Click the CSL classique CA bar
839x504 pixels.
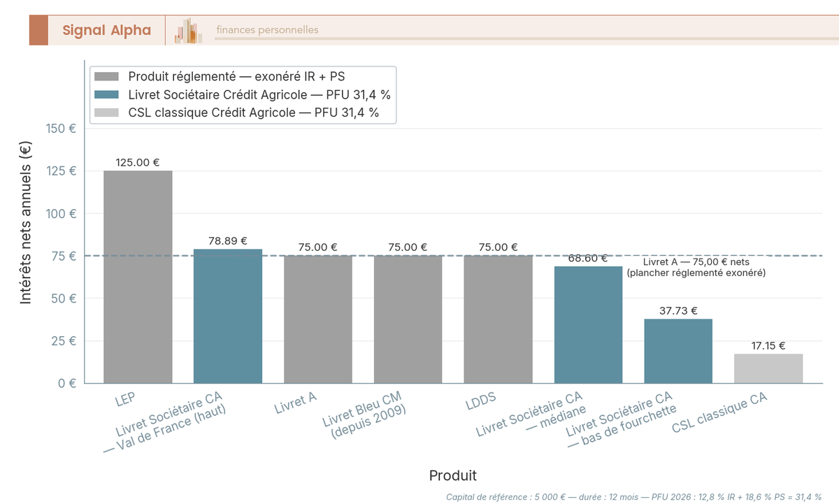click(x=768, y=368)
